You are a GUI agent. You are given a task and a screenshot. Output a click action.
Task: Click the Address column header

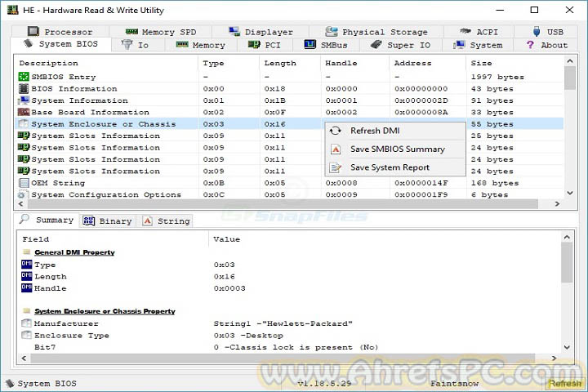(x=427, y=63)
